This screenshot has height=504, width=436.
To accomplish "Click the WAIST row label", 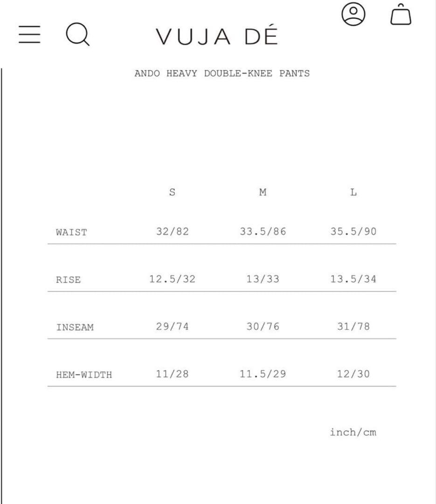I will click(x=71, y=232).
